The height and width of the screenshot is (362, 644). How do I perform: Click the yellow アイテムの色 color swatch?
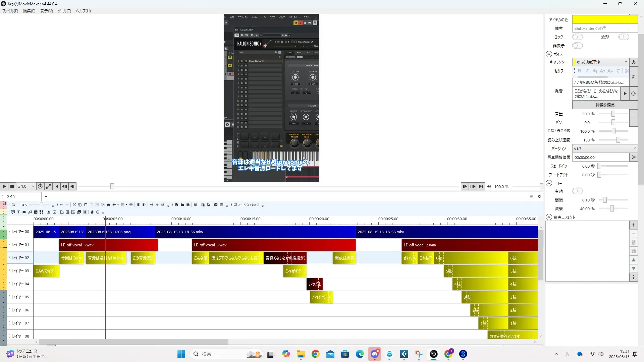point(604,19)
